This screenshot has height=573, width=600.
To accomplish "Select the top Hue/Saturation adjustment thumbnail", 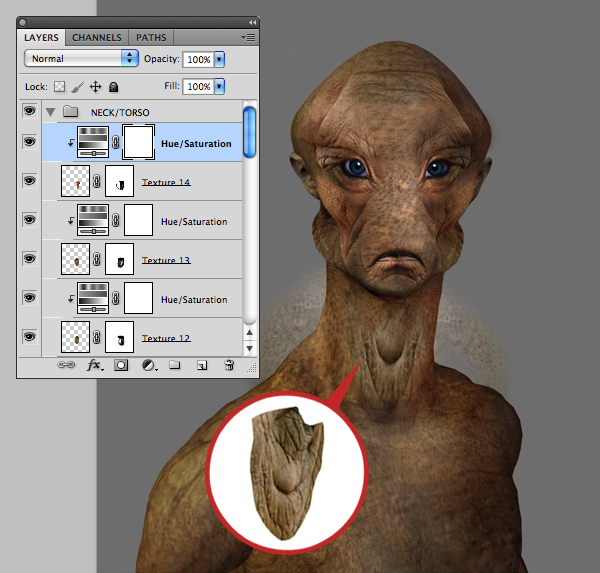I will pos(93,142).
